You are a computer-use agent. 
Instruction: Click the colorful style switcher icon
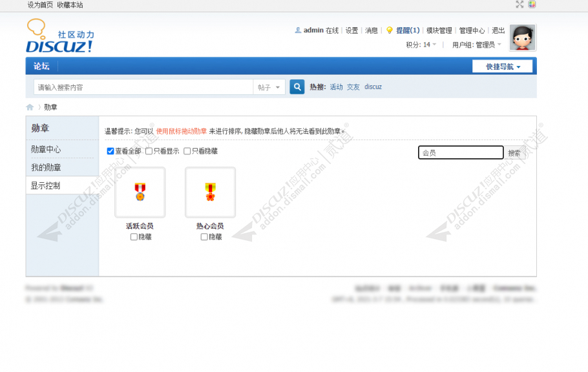(532, 5)
